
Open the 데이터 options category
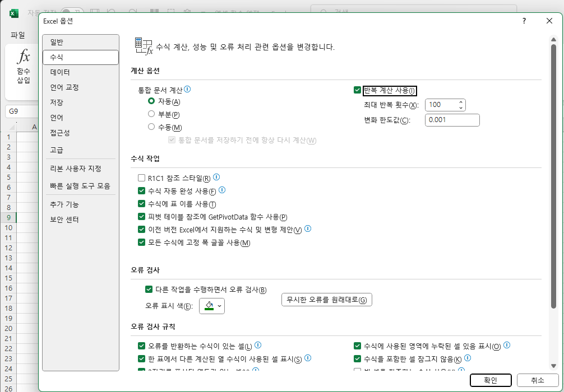(81, 72)
